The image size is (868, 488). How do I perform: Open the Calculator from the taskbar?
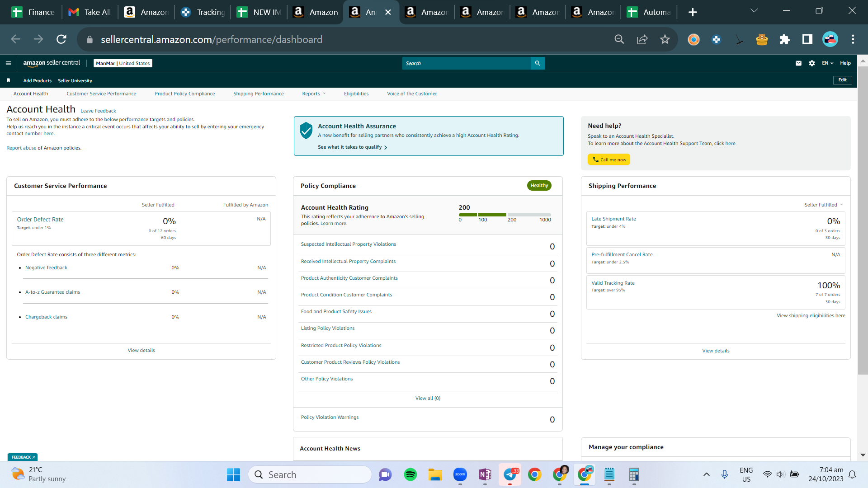tap(634, 474)
